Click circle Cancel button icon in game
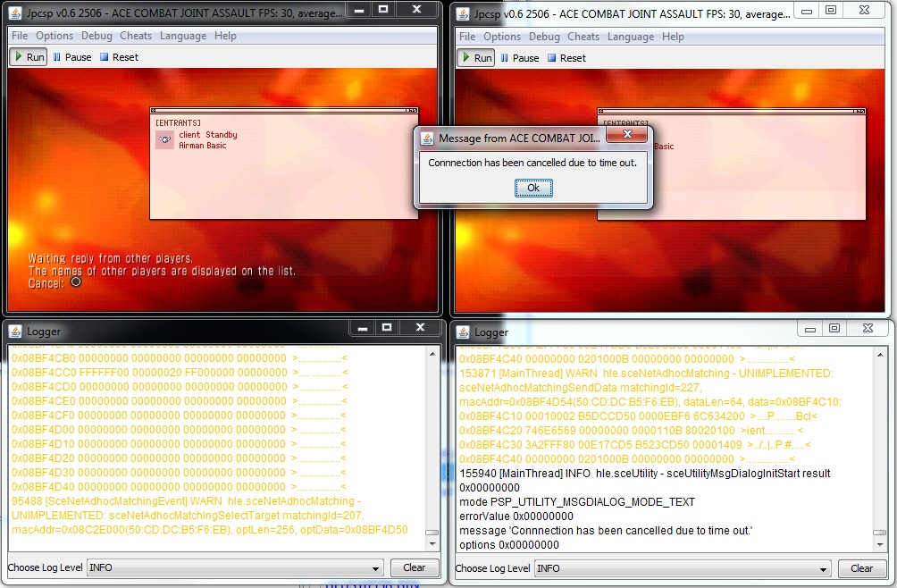Viewport: 897px width, 588px height. pos(76,282)
